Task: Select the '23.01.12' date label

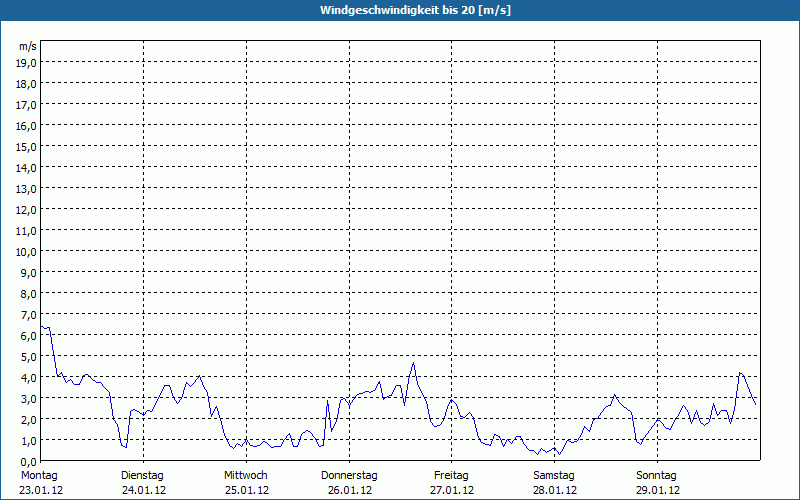Action: tap(41, 490)
